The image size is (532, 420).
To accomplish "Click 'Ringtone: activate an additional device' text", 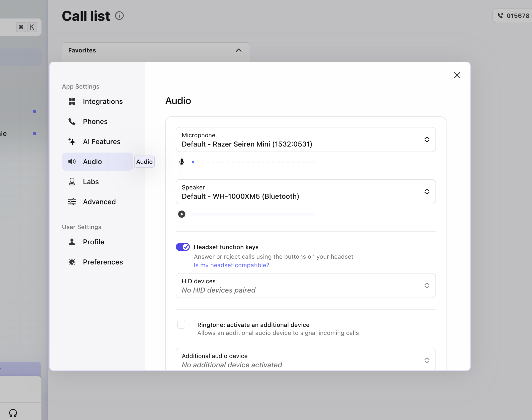I will 253,325.
